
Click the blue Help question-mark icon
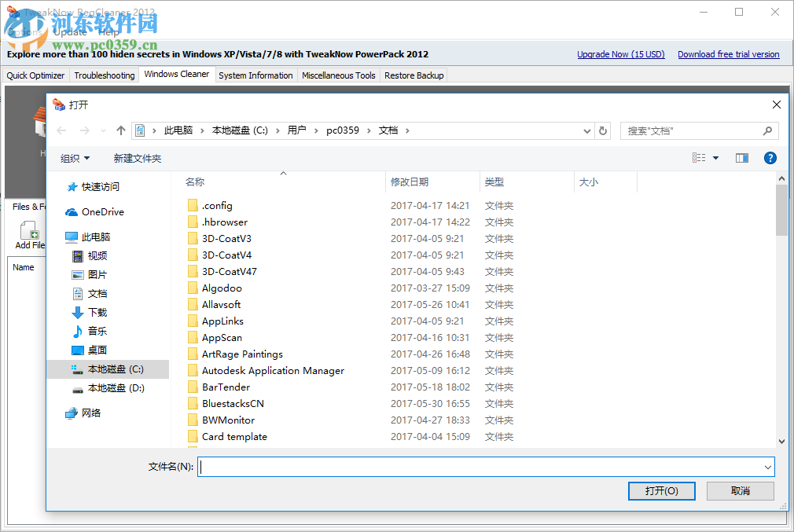coord(770,157)
